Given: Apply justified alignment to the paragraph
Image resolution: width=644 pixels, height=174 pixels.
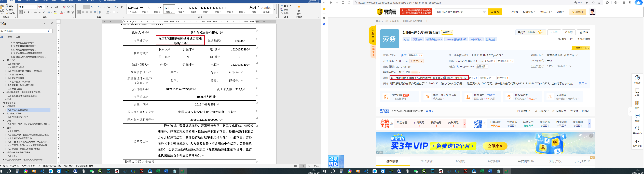Looking at the screenshot, I should [91, 12].
